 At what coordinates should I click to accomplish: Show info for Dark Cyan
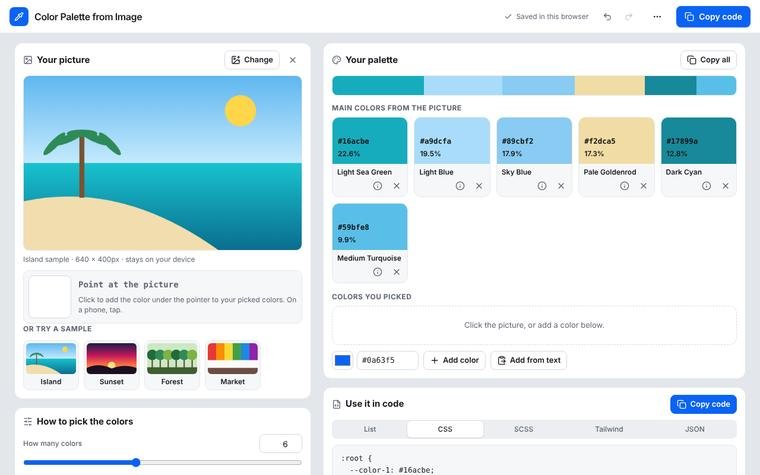pyautogui.click(x=706, y=186)
